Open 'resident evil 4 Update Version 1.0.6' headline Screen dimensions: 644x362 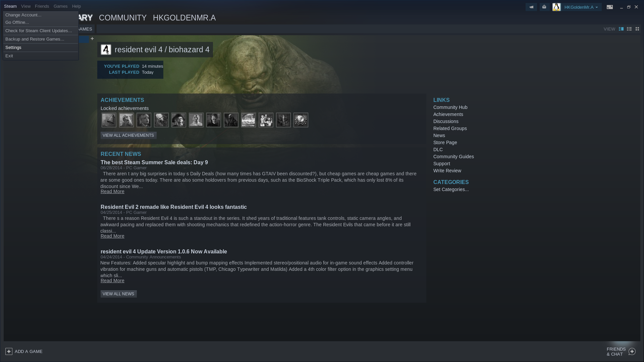click(x=164, y=252)
